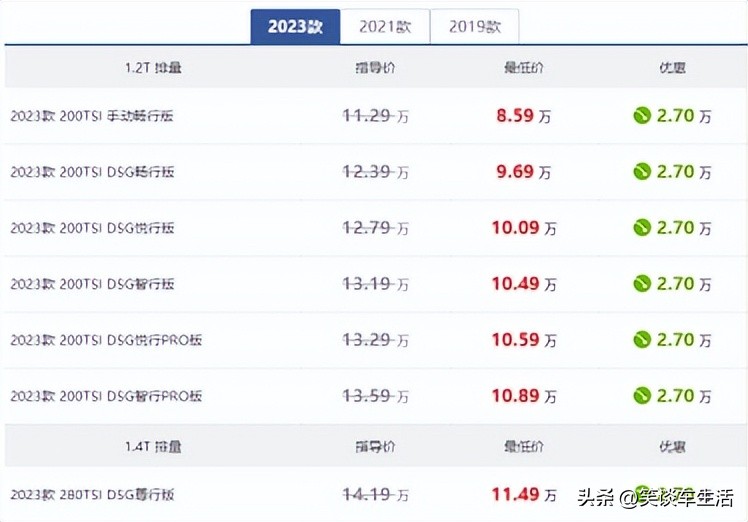
Task: Click the 2.70万 discount for DSG悦行PRO版
Action: 684,340
